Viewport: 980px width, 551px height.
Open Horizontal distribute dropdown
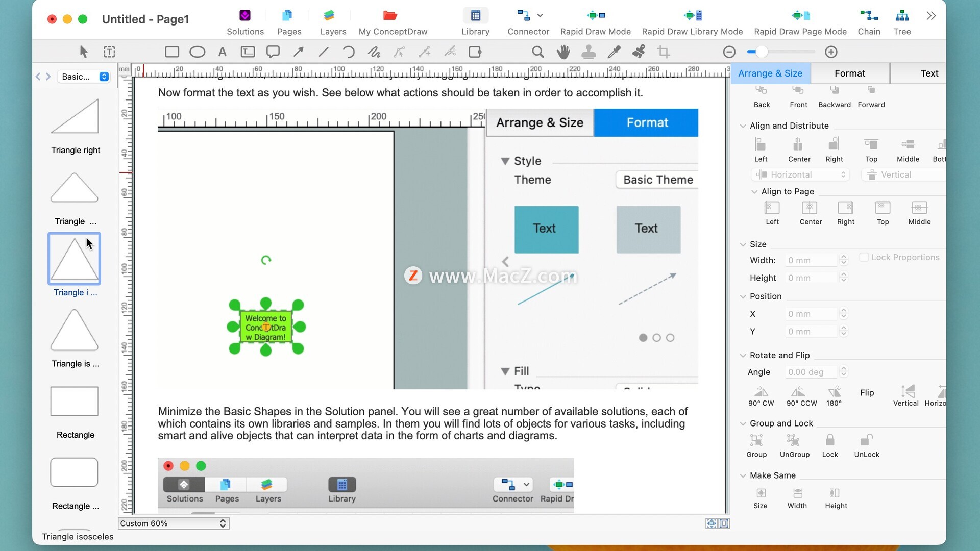[800, 174]
